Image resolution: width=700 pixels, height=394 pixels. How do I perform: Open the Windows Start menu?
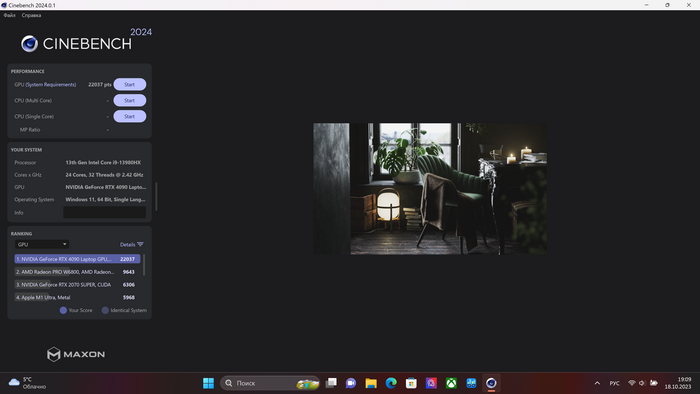click(x=208, y=383)
